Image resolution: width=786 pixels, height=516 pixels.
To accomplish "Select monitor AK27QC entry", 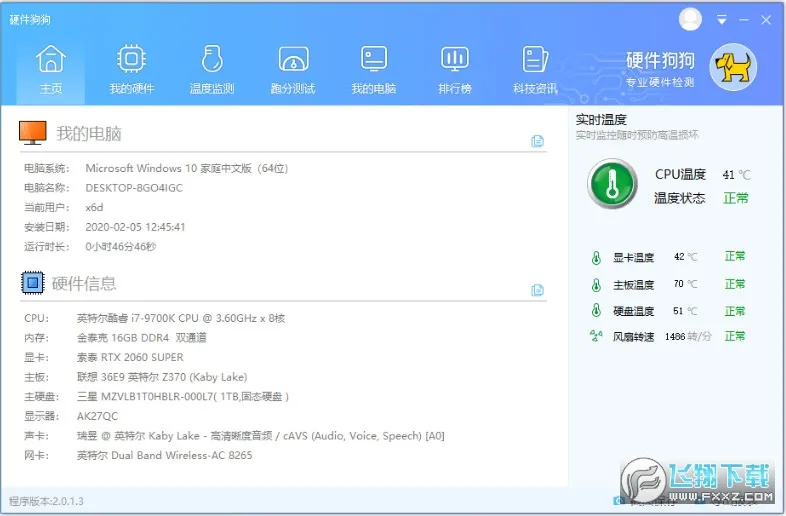I will click(x=97, y=416).
